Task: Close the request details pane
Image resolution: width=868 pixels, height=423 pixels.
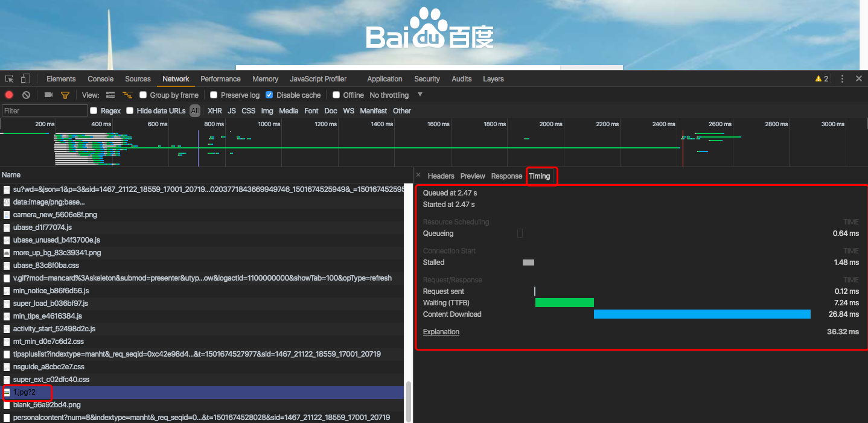Action: click(x=418, y=175)
